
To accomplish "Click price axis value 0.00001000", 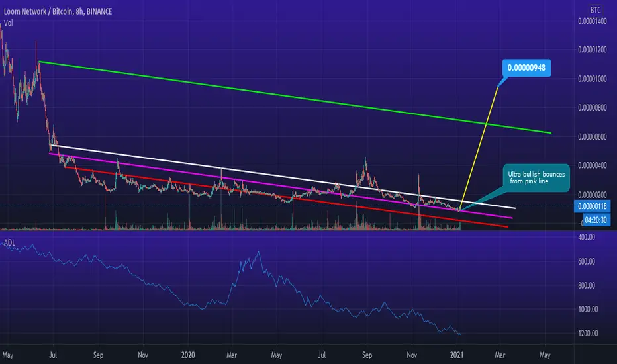I will click(x=593, y=79).
